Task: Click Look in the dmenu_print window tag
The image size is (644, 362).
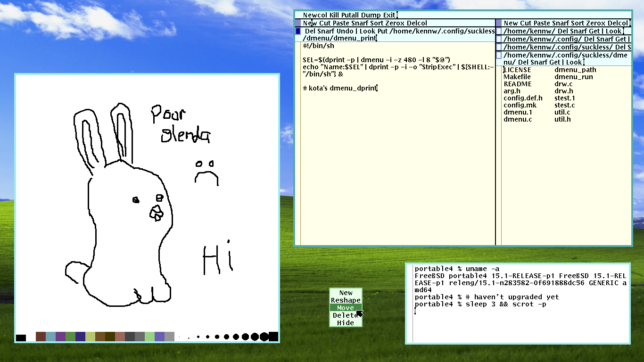Action: (368, 31)
